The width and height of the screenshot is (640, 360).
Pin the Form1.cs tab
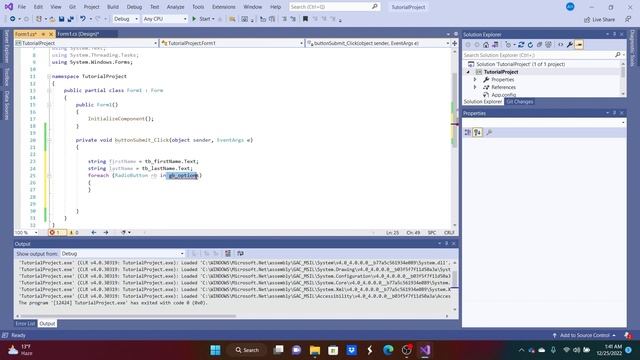click(x=43, y=34)
